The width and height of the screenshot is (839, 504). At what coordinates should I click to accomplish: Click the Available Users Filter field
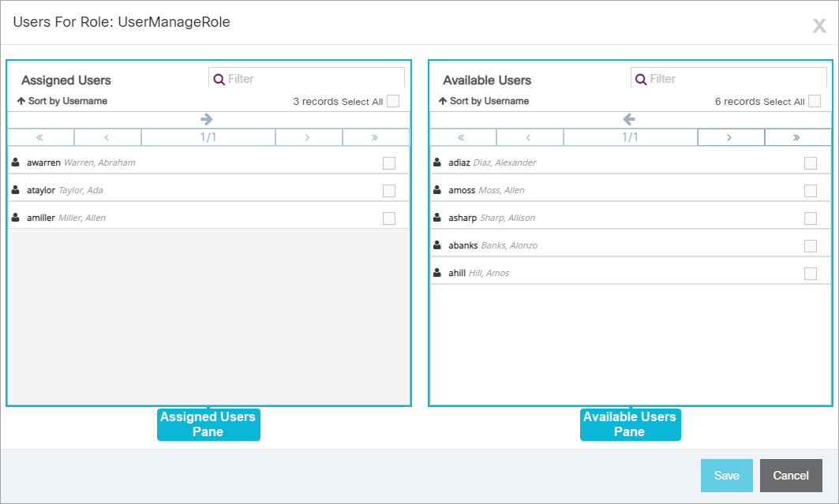pos(729,79)
